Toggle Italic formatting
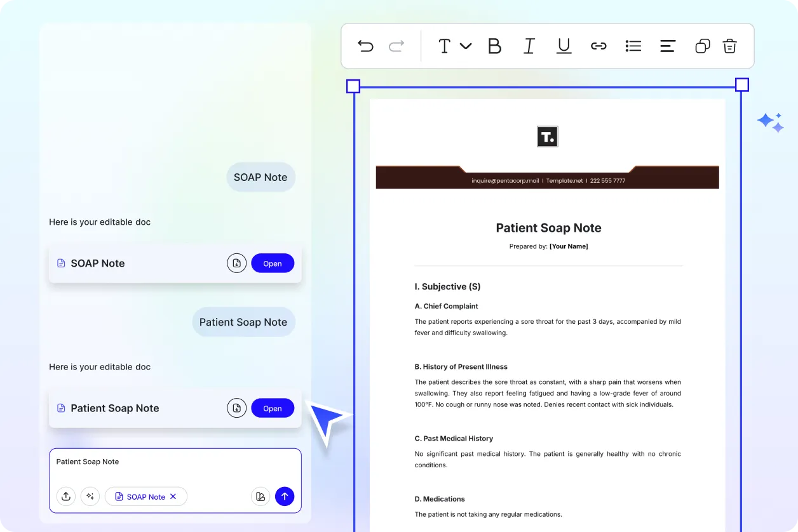Image resolution: width=798 pixels, height=532 pixels. coord(529,46)
